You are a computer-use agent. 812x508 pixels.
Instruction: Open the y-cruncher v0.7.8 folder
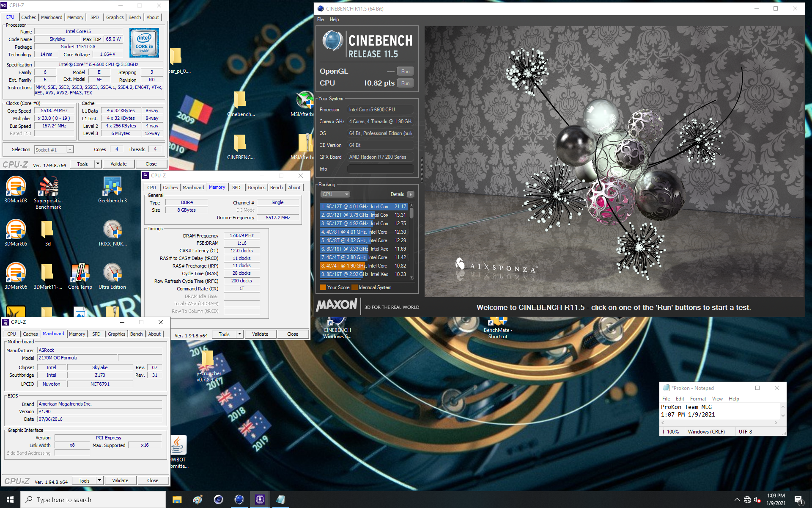tap(208, 367)
